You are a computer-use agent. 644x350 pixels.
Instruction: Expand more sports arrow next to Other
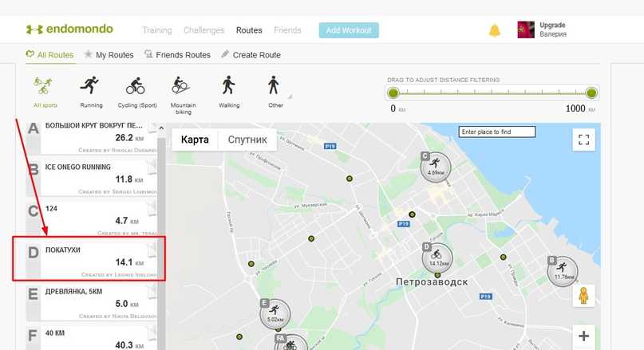(x=290, y=96)
